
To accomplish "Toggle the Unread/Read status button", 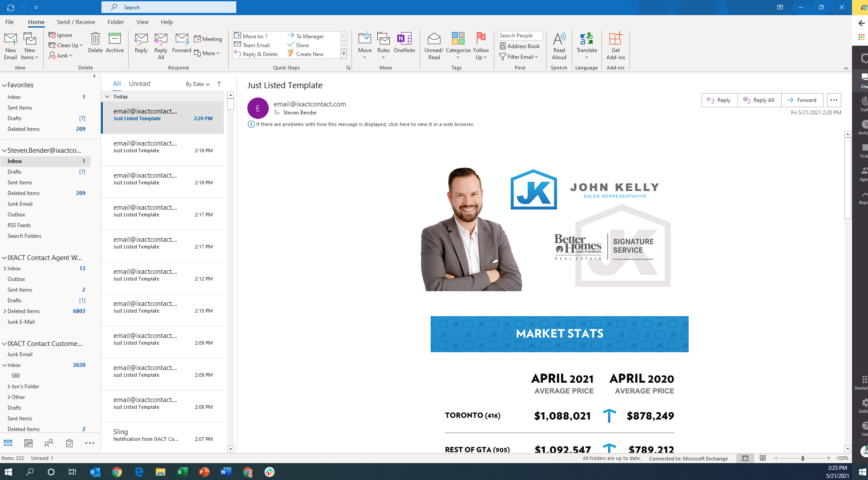I will tap(434, 45).
